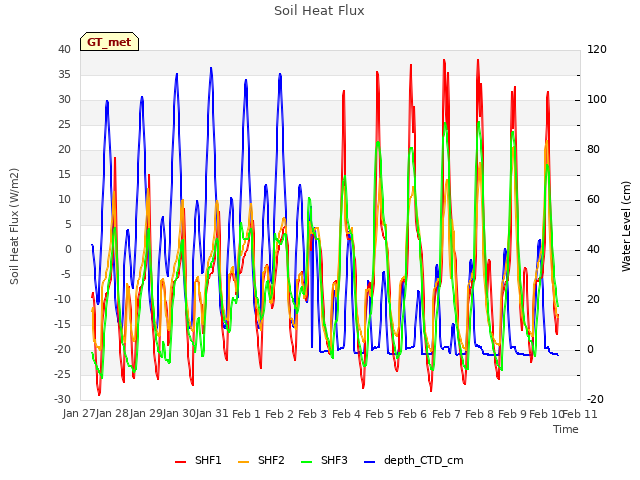Click the Feb 9 x-axis tick label
Image resolution: width=640 pixels, height=480 pixels.
513,414
